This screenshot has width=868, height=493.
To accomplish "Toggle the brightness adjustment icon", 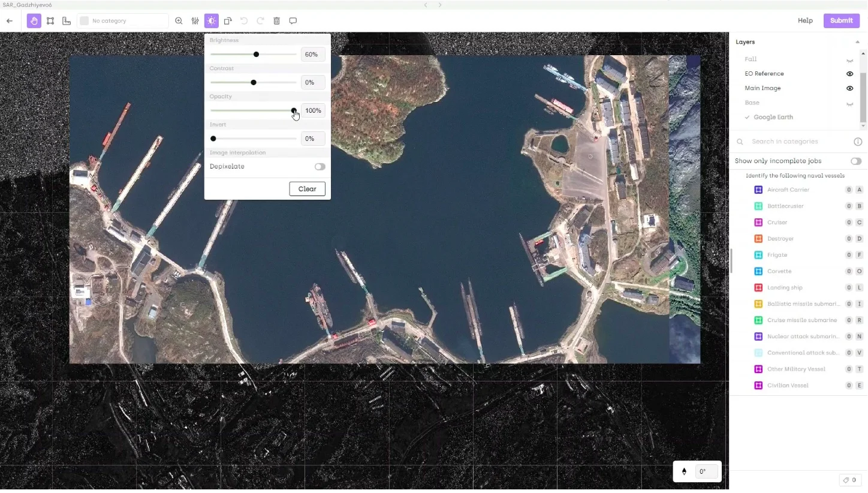I will [x=212, y=21].
